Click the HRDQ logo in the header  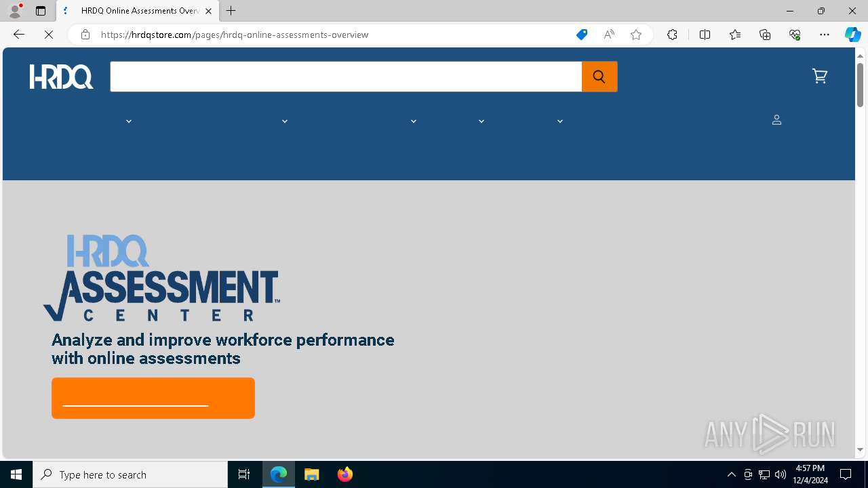[x=61, y=77]
